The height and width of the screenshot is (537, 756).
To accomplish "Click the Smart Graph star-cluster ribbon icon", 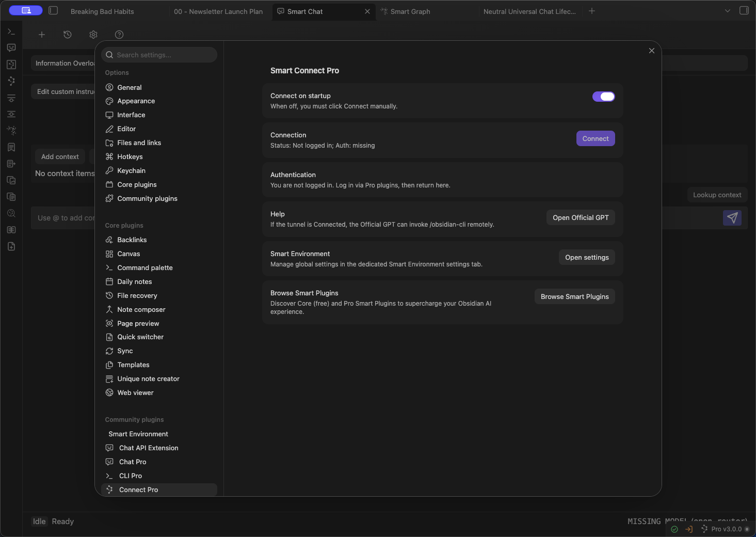I will pos(11,131).
